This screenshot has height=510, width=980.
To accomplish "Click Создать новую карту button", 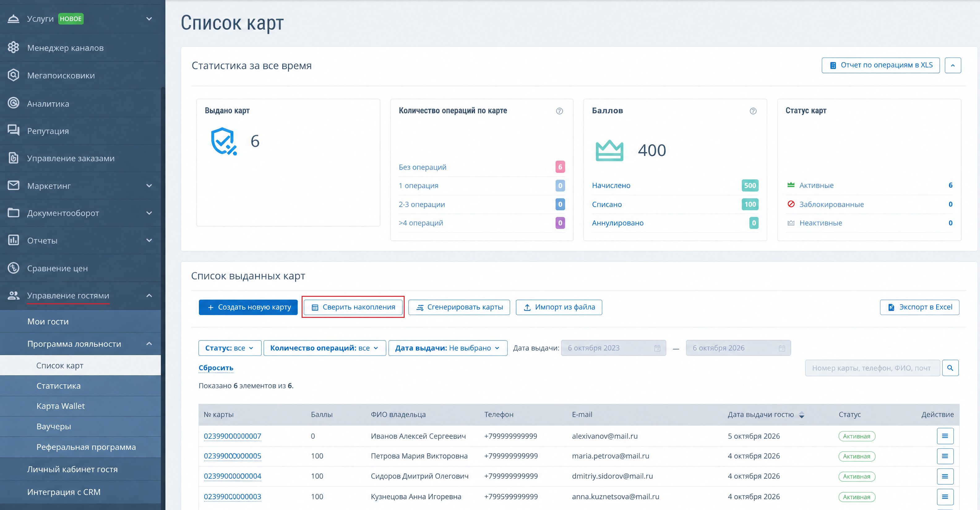I will tap(248, 308).
